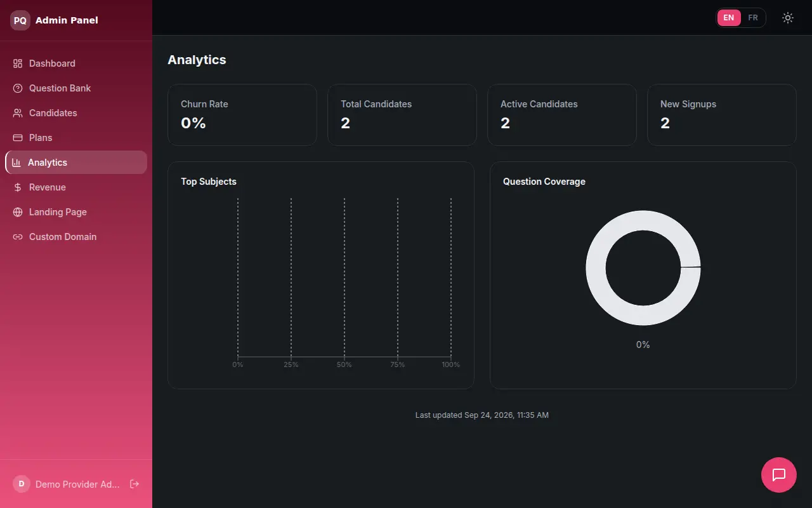The width and height of the screenshot is (812, 508).
Task: Click the 75% axis label
Action: click(398, 364)
